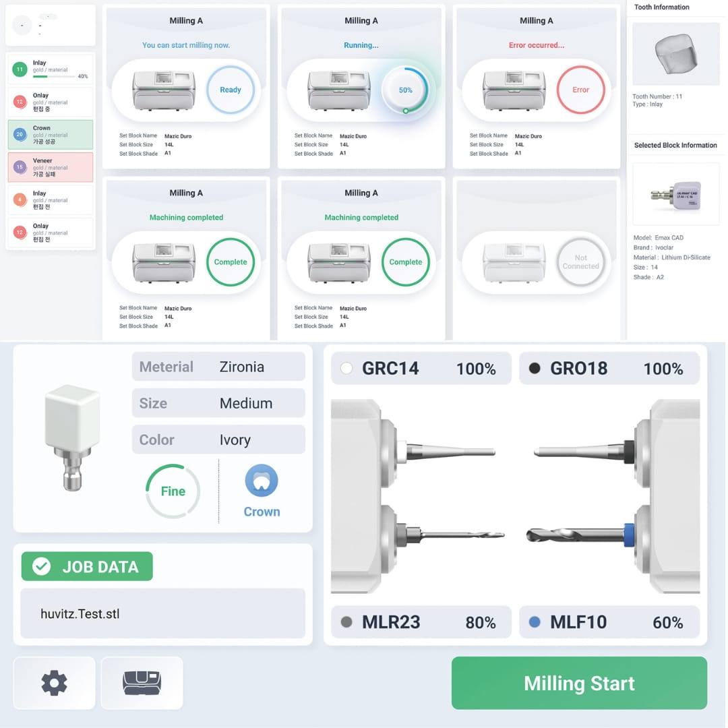Open the Color Ivory field
Image resolution: width=728 pixels, height=728 pixels.
[x=218, y=439]
